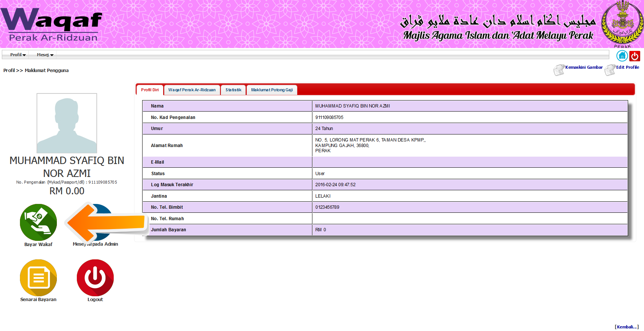
Task: Click the Edit Profile notepad icon
Action: click(610, 69)
